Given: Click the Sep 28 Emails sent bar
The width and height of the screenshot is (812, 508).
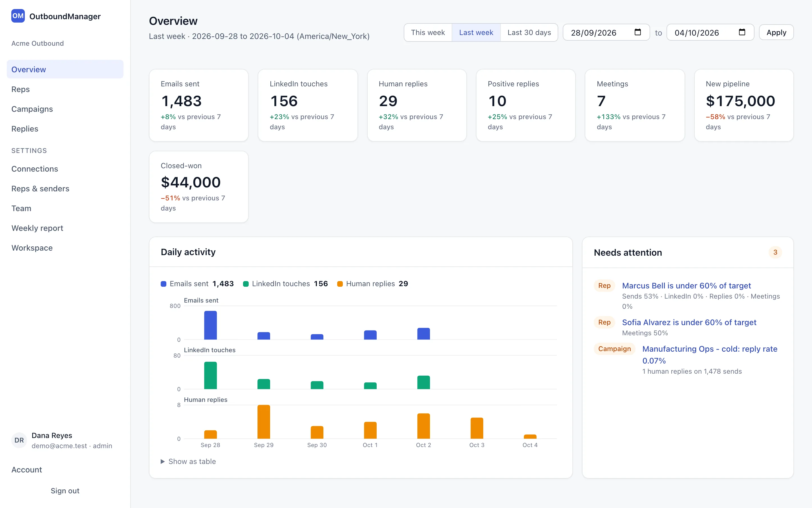Looking at the screenshot, I should coord(210,325).
